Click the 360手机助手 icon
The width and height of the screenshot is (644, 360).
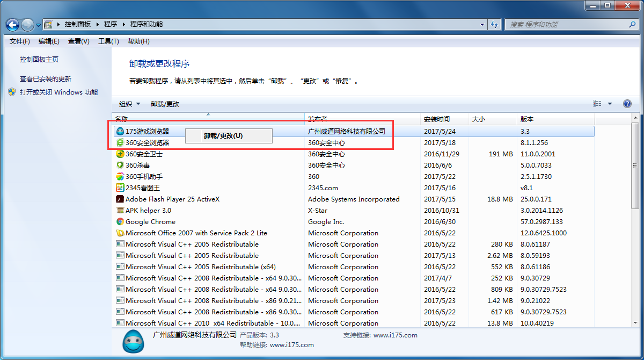click(x=120, y=176)
